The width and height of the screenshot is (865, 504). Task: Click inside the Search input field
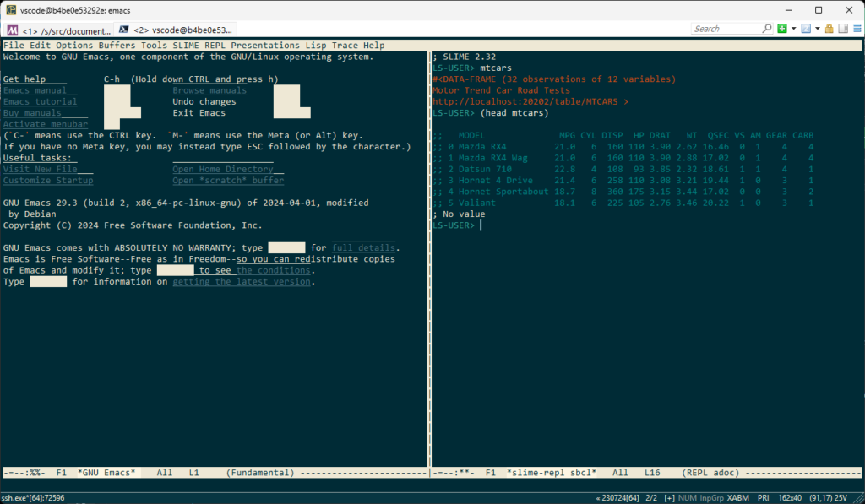tap(728, 28)
